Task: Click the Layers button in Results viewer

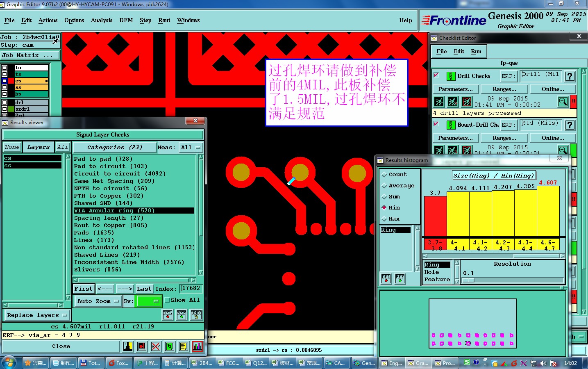Action: click(39, 147)
